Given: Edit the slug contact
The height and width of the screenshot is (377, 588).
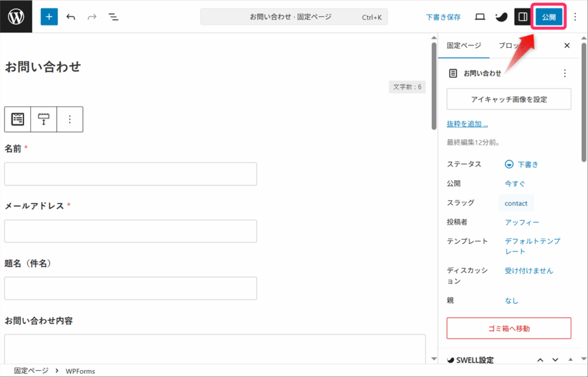Looking at the screenshot, I should coord(516,203).
